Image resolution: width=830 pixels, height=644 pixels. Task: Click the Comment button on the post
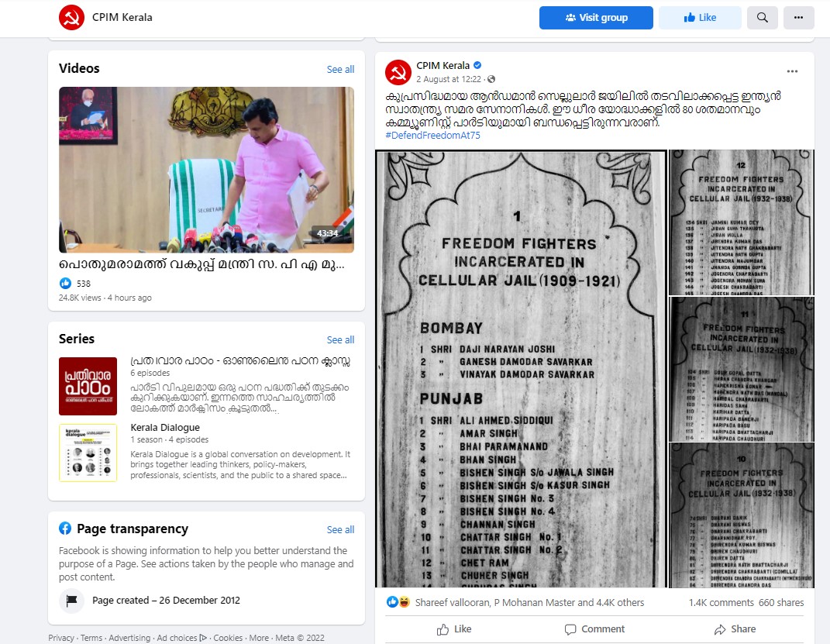[x=594, y=629]
